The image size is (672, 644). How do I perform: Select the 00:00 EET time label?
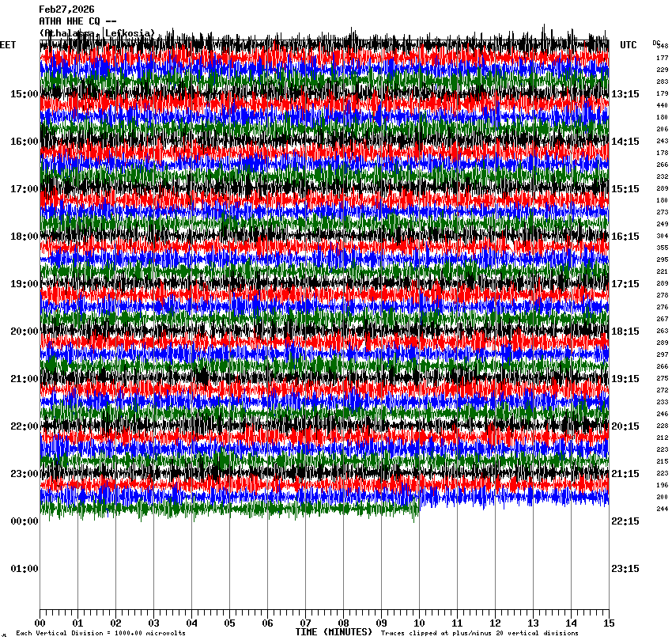(24, 521)
